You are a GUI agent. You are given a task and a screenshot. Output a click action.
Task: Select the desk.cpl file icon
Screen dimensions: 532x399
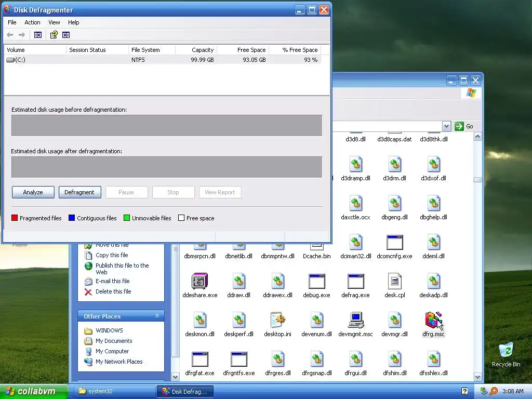pos(395,282)
